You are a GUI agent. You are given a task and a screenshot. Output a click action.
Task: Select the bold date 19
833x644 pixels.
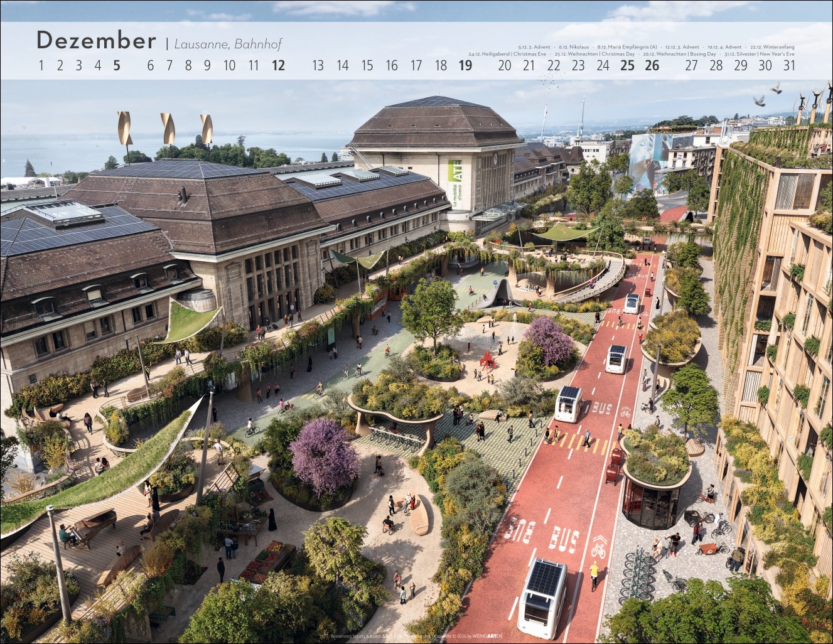click(465, 65)
